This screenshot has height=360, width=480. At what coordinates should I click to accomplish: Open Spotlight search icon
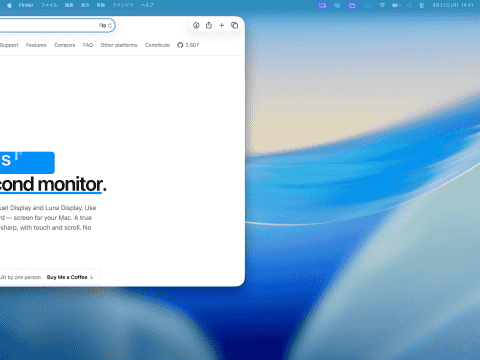(x=409, y=5)
